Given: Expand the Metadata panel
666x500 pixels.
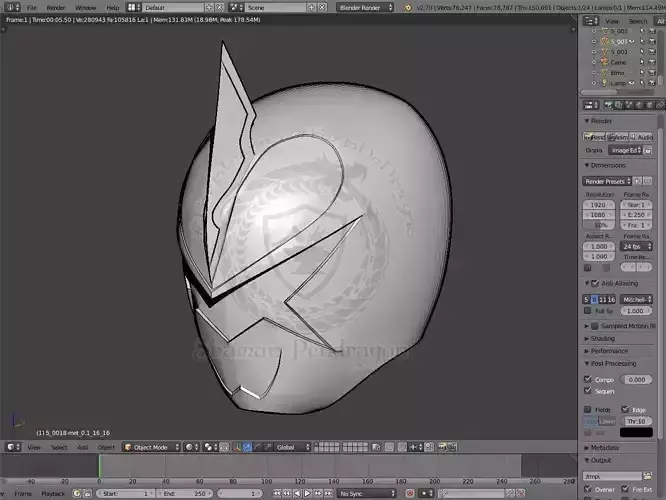Looking at the screenshot, I should (x=601, y=448).
